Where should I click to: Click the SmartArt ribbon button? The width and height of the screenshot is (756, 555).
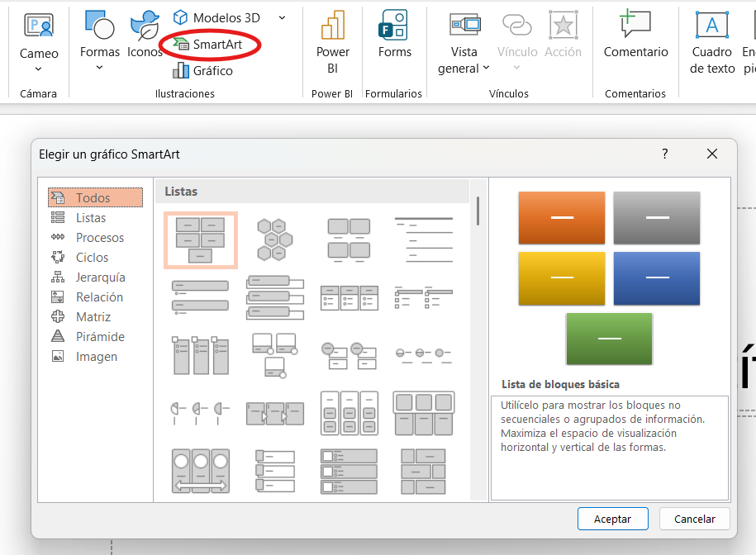208,45
